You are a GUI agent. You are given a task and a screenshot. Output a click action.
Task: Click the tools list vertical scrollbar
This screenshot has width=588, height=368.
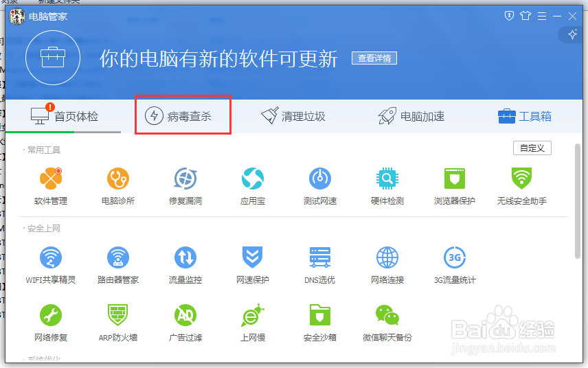pyautogui.click(x=578, y=201)
